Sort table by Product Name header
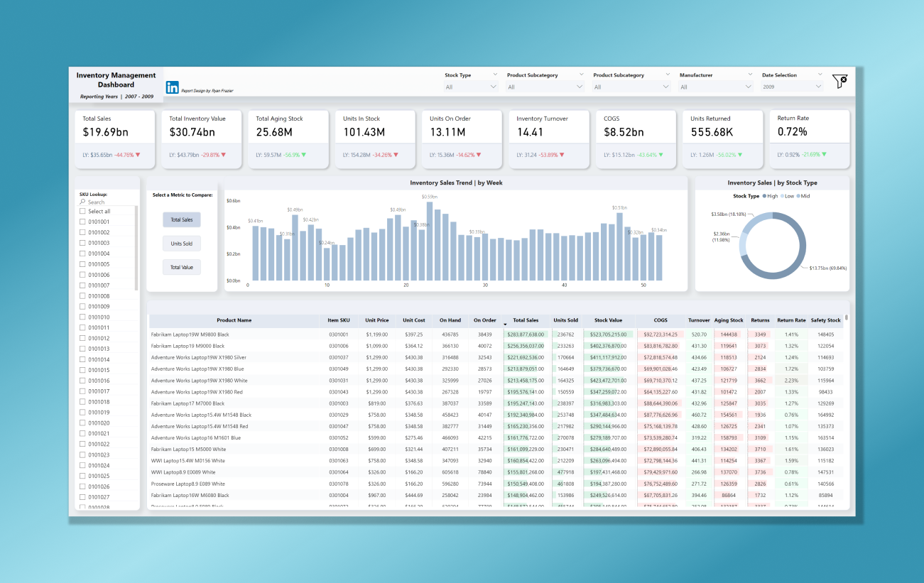This screenshot has width=924, height=583. pyautogui.click(x=234, y=320)
